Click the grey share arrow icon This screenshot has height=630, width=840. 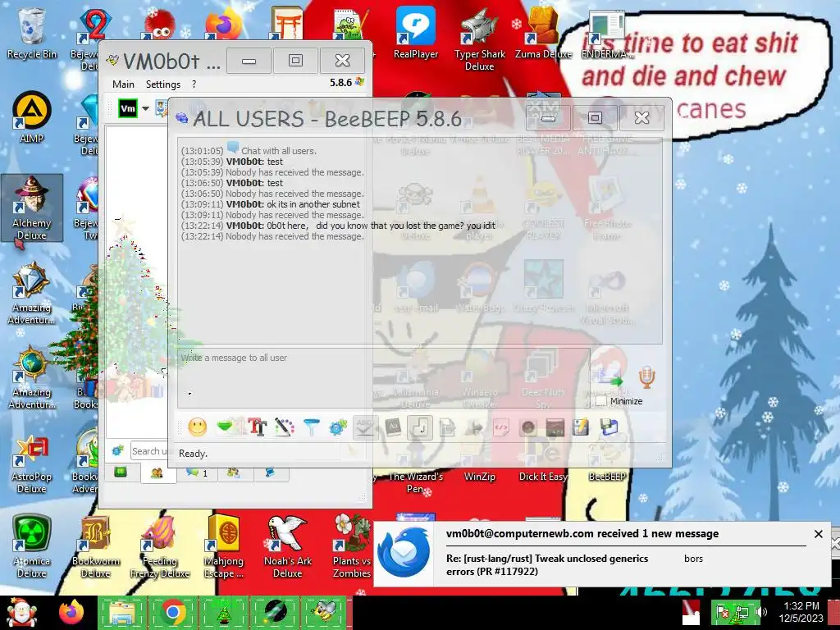474,427
